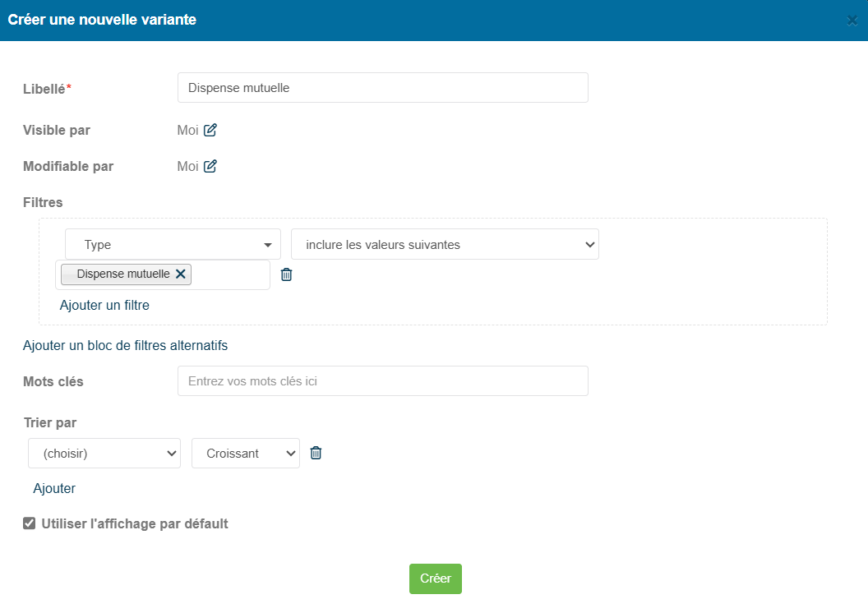Image resolution: width=868 pixels, height=613 pixels.
Task: Toggle 'Utiliser l'affichage par défaut' checkbox
Action: pyautogui.click(x=30, y=523)
